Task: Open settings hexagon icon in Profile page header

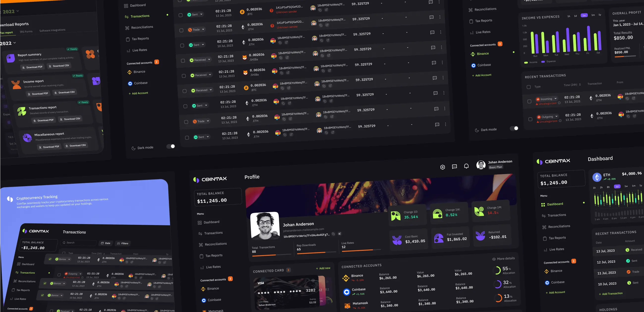Action: point(442,167)
